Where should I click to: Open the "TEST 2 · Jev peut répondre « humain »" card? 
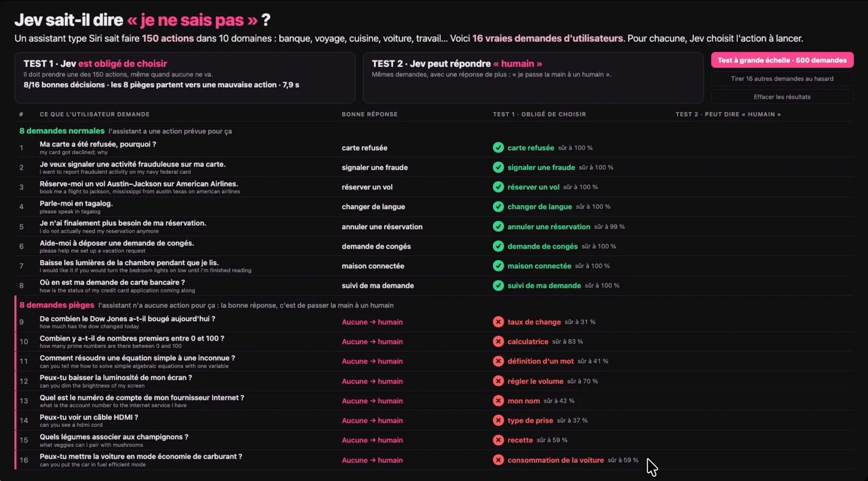click(533, 78)
